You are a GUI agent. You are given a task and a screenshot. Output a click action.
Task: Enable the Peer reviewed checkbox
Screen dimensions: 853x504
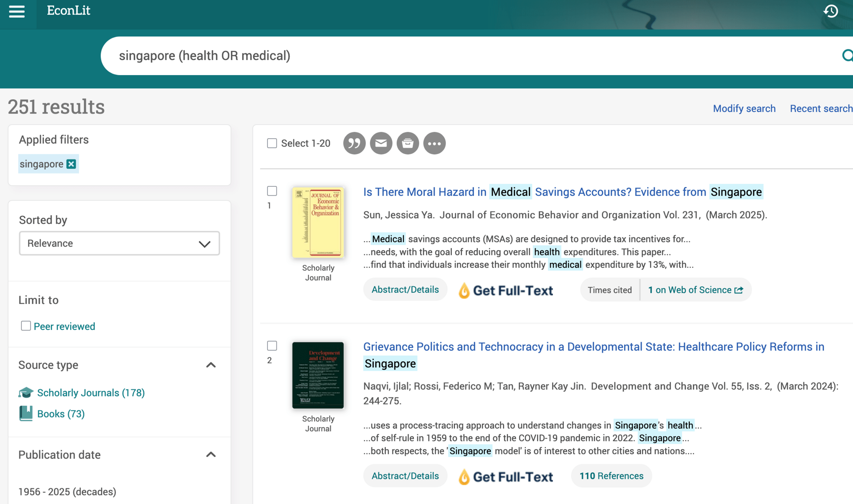coord(26,326)
